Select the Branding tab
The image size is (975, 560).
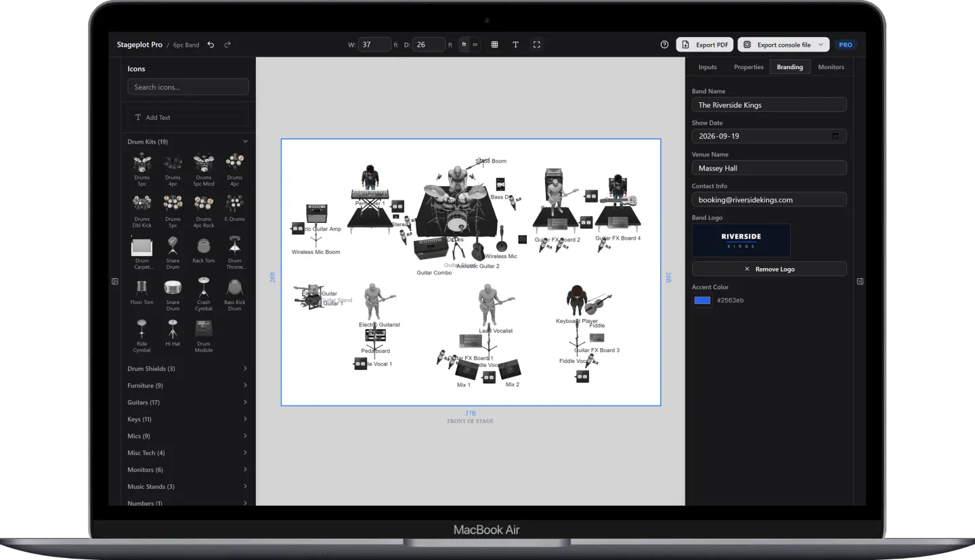point(790,67)
